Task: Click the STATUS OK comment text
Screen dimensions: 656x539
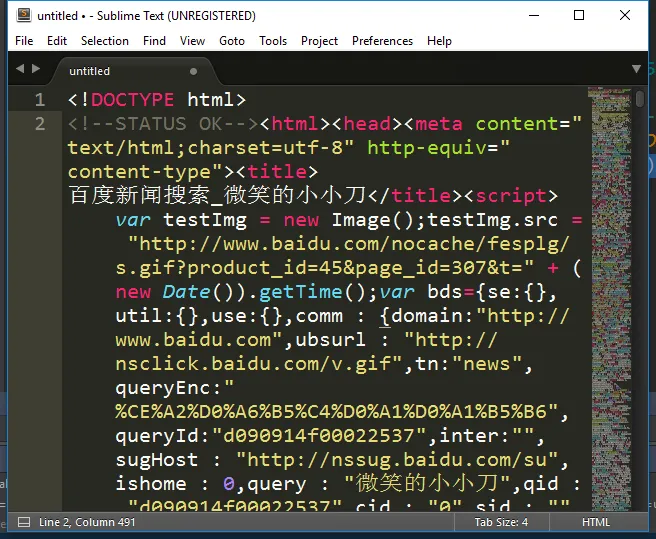Action: click(163, 124)
